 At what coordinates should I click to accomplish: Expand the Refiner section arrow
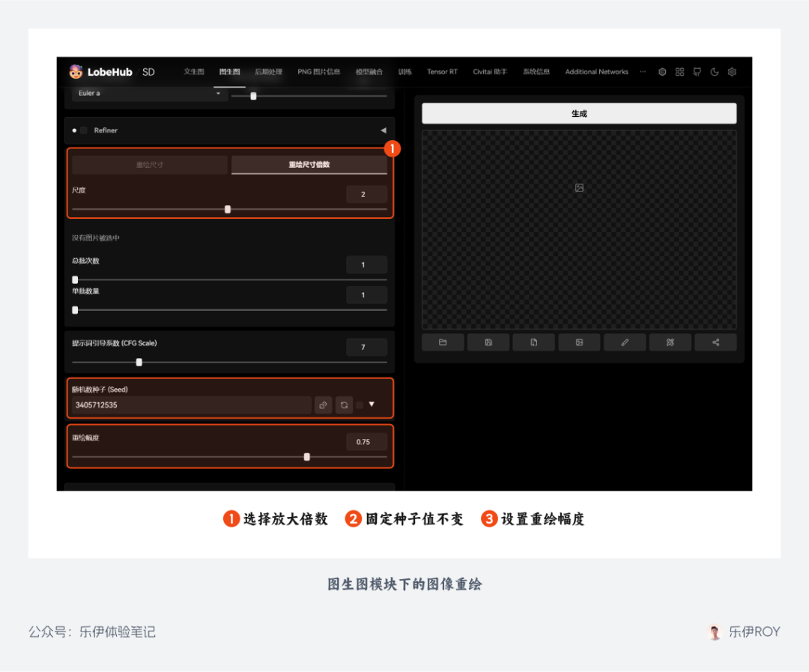[x=384, y=130]
